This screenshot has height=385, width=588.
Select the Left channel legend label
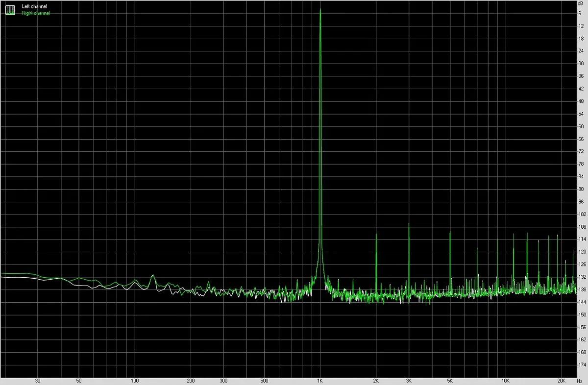[34, 6]
